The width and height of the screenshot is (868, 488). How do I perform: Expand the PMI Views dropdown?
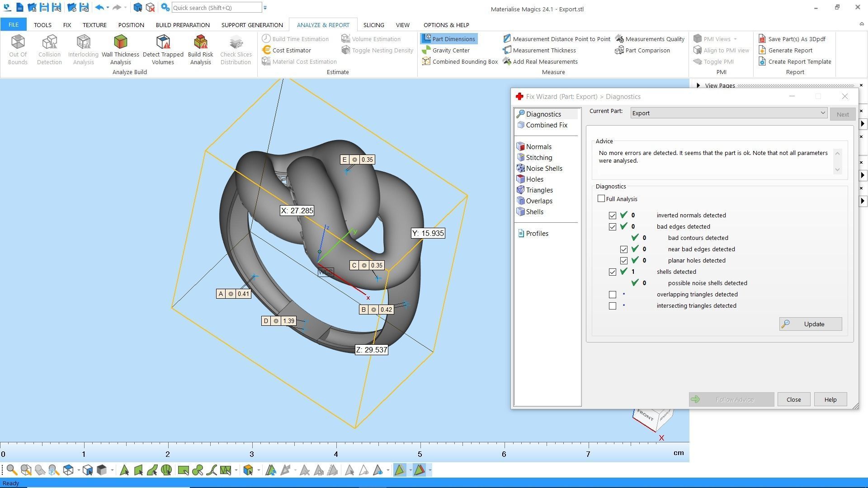pyautogui.click(x=735, y=39)
